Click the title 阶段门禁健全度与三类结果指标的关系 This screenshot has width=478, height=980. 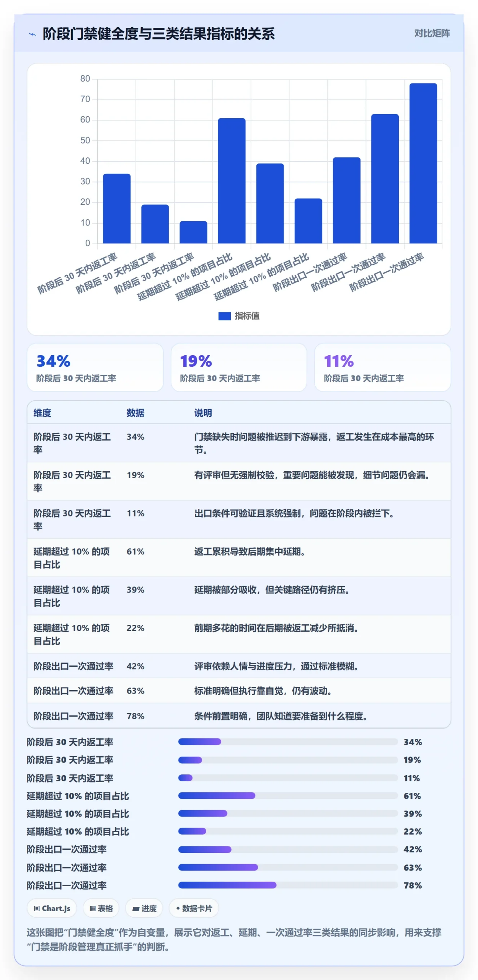(158, 34)
